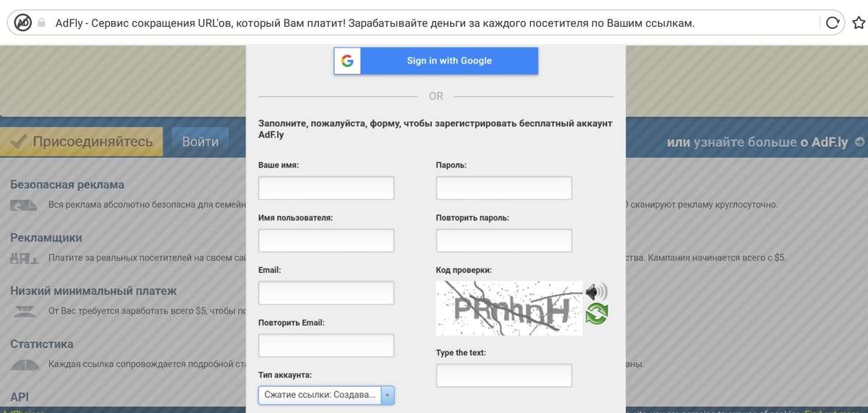Click the Пароль input field
868x413 pixels.
point(504,188)
